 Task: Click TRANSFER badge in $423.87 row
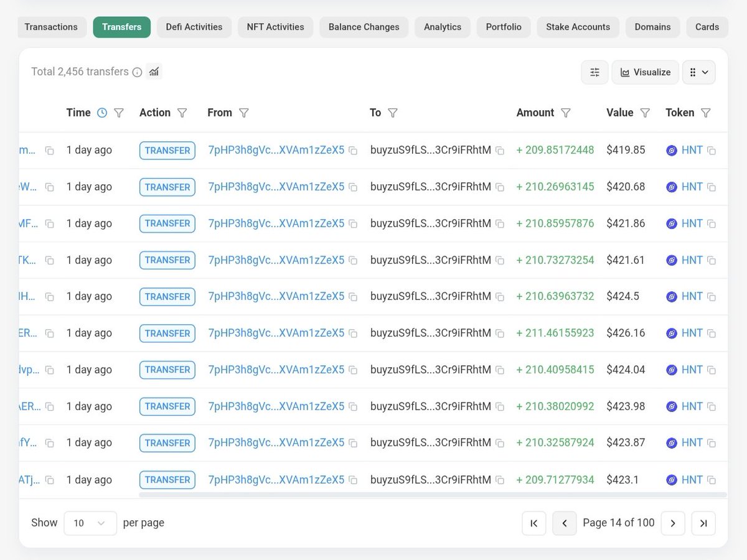167,443
